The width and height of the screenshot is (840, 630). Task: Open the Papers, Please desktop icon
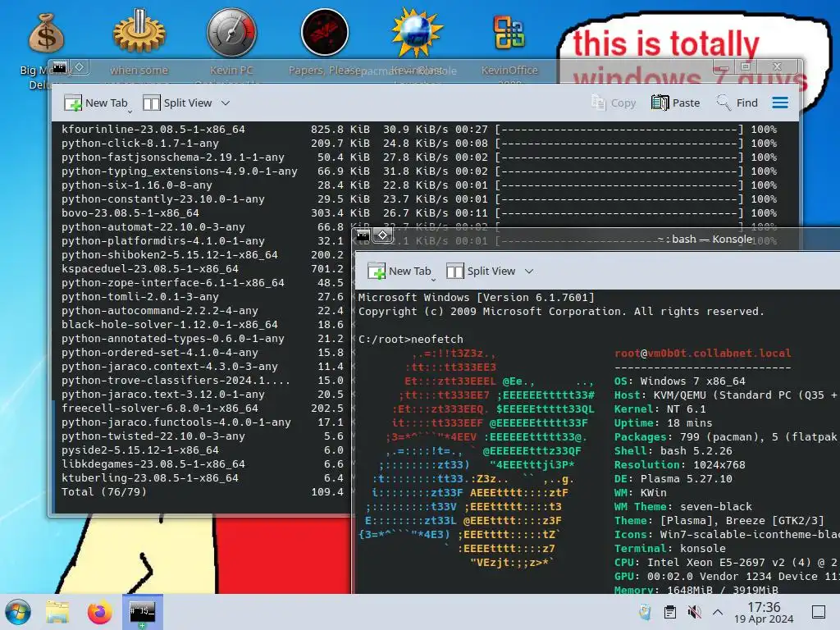click(x=325, y=33)
